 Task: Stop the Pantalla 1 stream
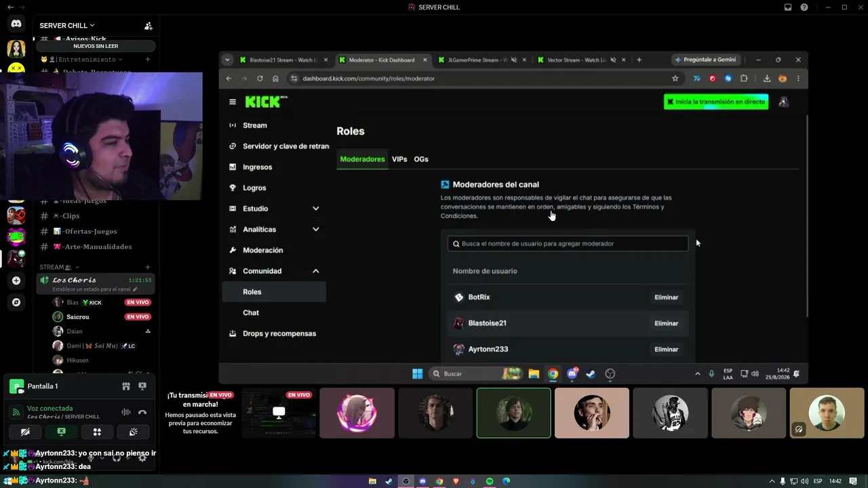142,386
